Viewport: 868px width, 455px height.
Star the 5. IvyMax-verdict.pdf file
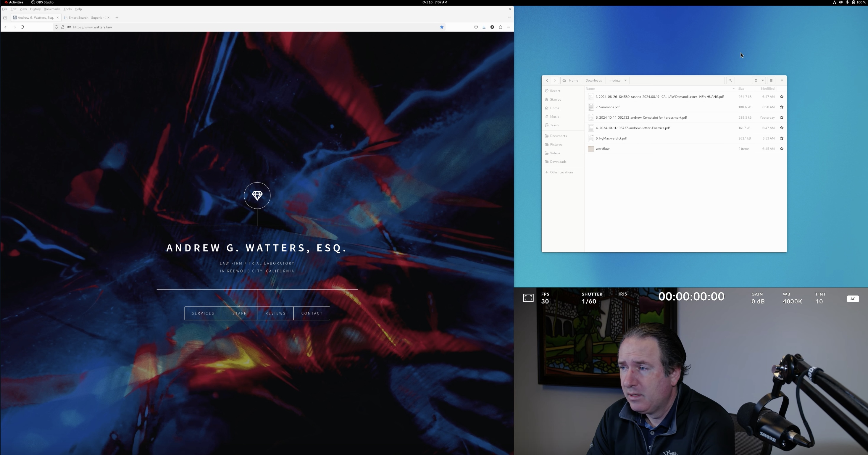pos(782,138)
